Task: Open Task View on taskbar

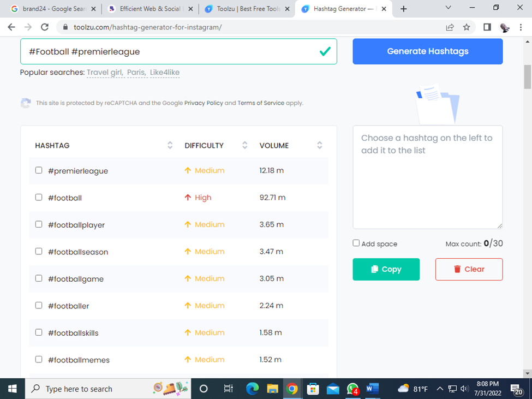Action: [x=228, y=389]
